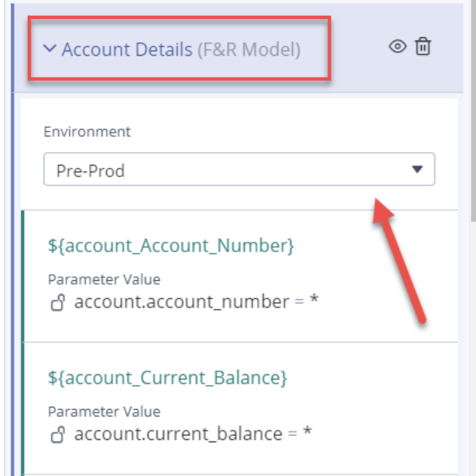Screen dimensions: 476x476
Task: Toggle the lock icon beside account.account_number
Action: (x=58, y=302)
